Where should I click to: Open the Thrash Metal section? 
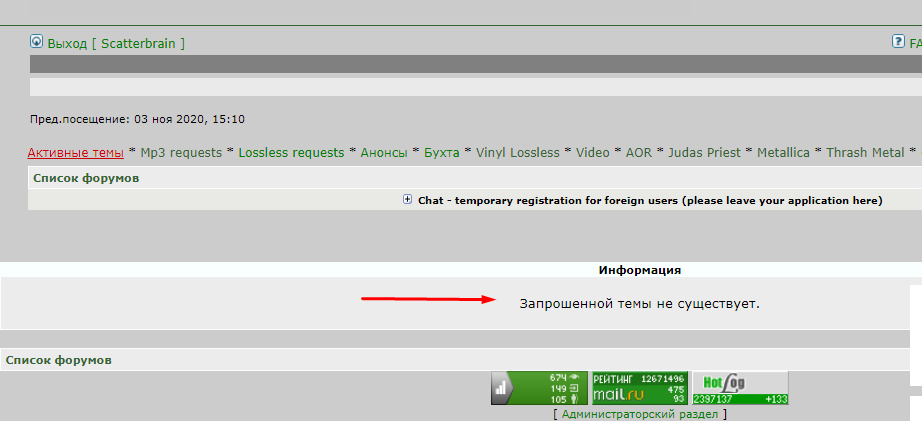pyautogui.click(x=865, y=153)
